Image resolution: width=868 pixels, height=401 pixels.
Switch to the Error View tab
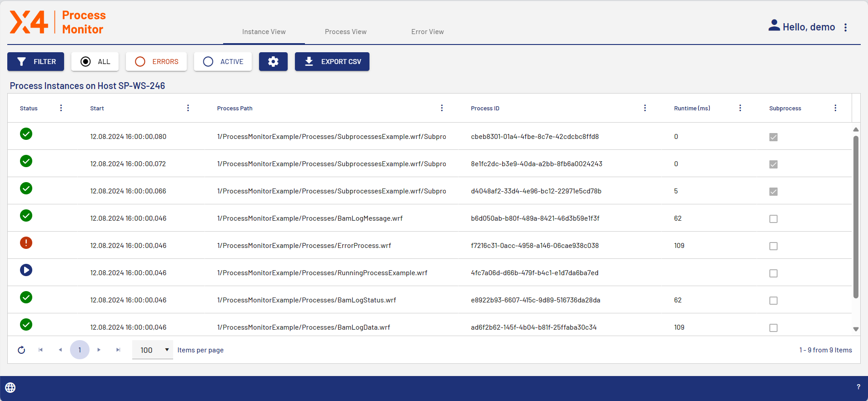pyautogui.click(x=427, y=32)
